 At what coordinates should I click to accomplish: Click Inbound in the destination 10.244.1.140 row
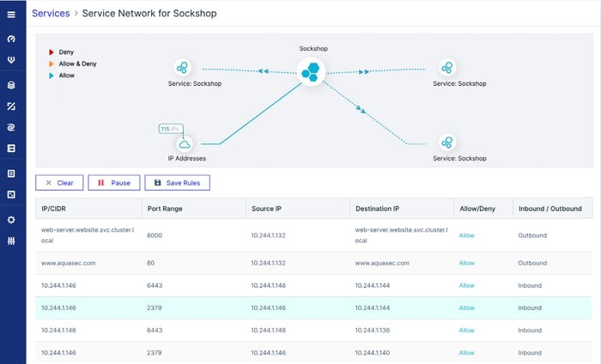530,353
